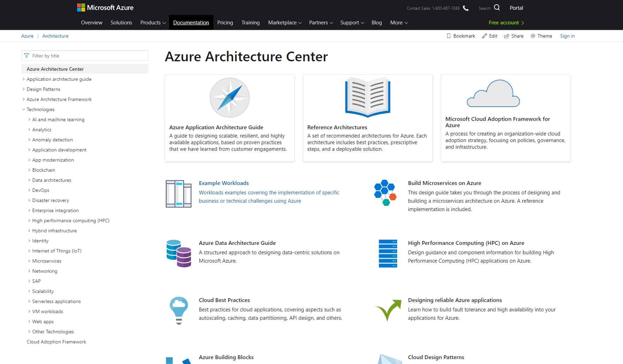Open the Marketplace dropdown menu
The height and width of the screenshot is (364, 623).
285,22
